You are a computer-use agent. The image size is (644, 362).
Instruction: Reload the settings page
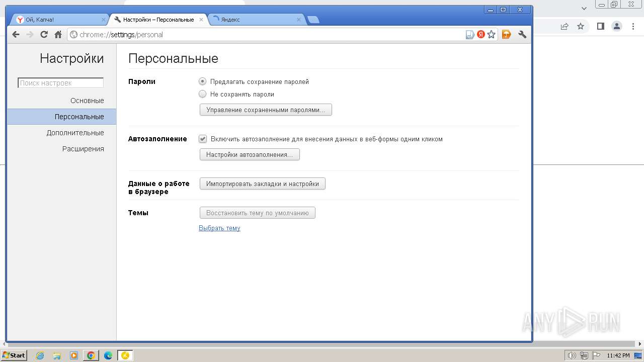[44, 34]
